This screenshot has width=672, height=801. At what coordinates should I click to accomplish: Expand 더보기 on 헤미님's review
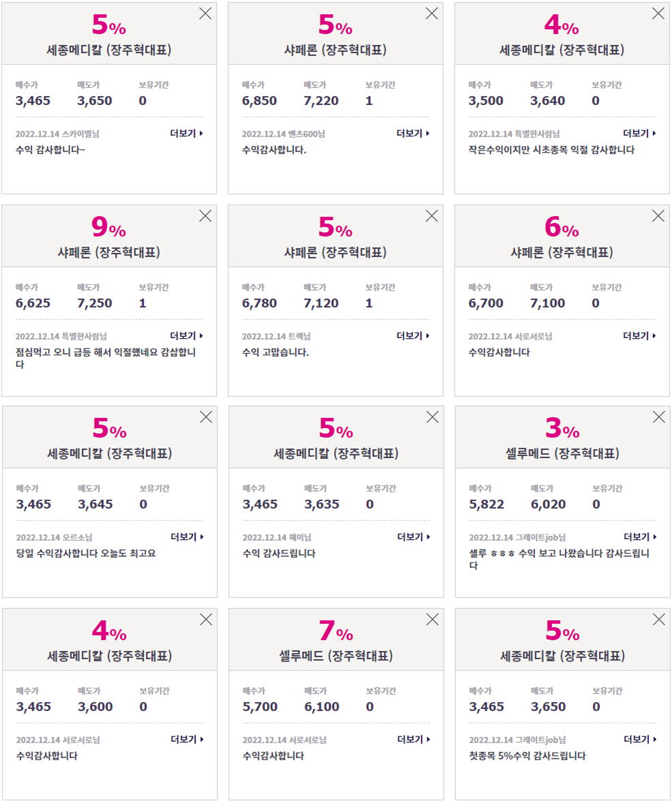[414, 537]
